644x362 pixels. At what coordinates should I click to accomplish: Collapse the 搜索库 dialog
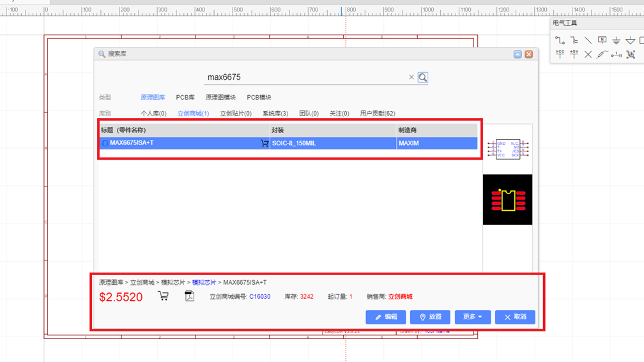pyautogui.click(x=517, y=54)
